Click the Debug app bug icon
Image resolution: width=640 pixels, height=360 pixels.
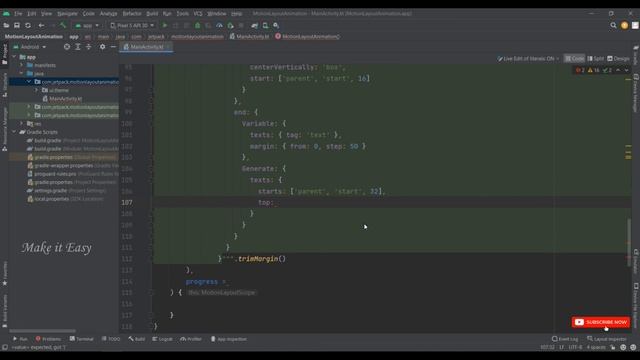click(x=198, y=25)
